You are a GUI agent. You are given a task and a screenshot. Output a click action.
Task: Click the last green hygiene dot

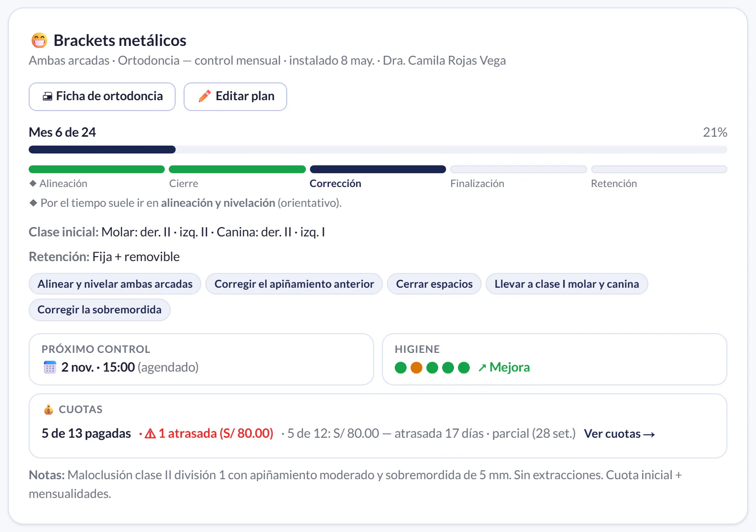464,368
